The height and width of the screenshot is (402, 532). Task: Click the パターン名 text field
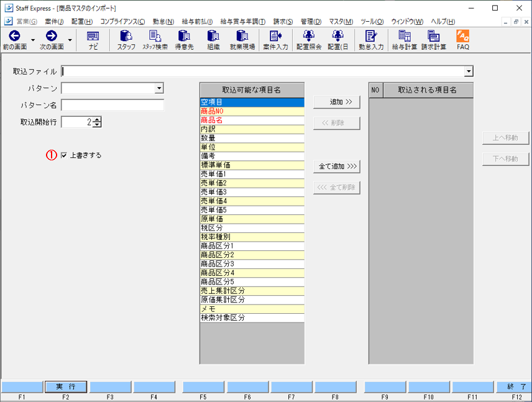coord(112,106)
